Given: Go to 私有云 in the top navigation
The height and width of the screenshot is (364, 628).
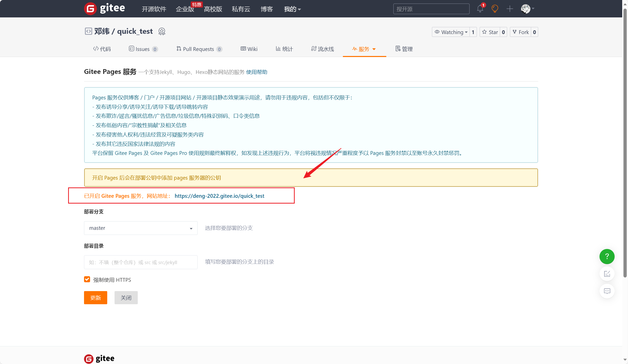Looking at the screenshot, I should (241, 9).
